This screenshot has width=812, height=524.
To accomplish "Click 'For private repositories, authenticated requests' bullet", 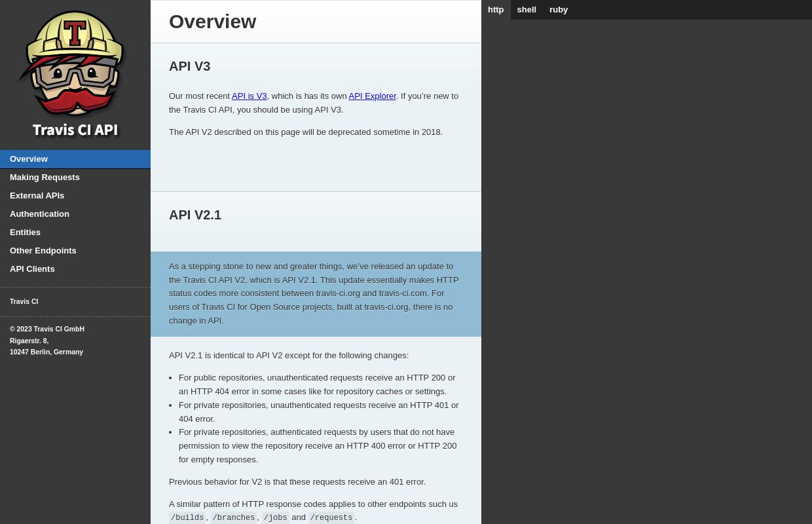I will tap(319, 446).
